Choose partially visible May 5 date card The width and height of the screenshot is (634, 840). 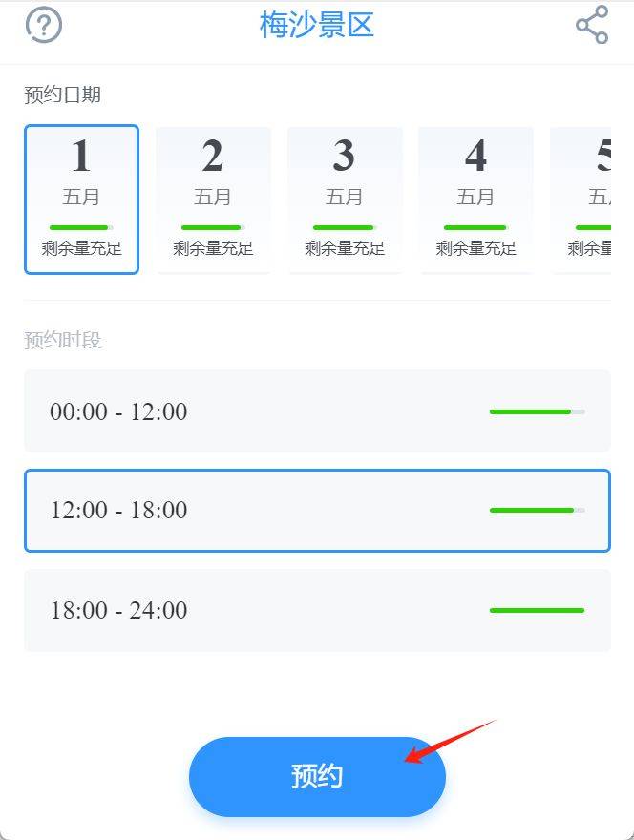click(581, 199)
